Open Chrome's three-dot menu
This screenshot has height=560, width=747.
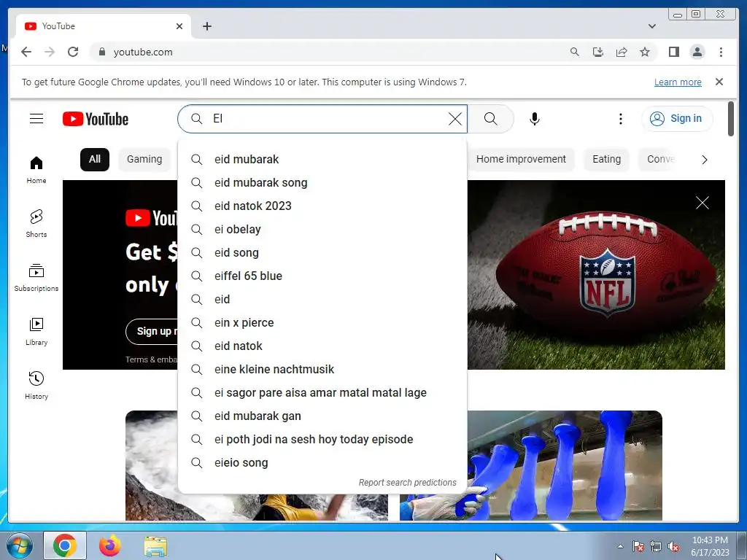pyautogui.click(x=721, y=52)
